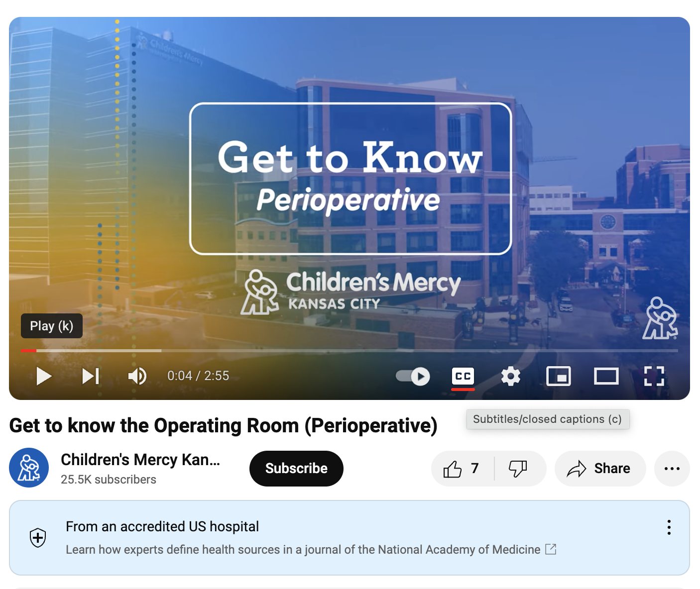Seek on the video progress bar
The width and height of the screenshot is (700, 589).
pyautogui.click(x=350, y=351)
